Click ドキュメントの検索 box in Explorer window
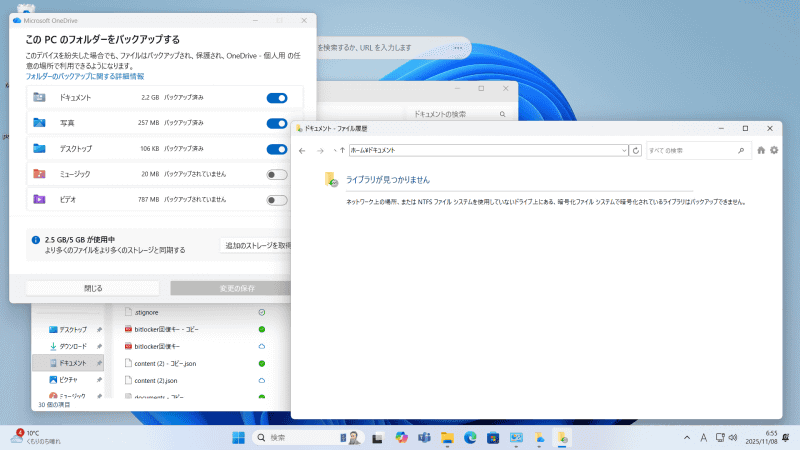This screenshot has height=450, width=800. pyautogui.click(x=458, y=114)
